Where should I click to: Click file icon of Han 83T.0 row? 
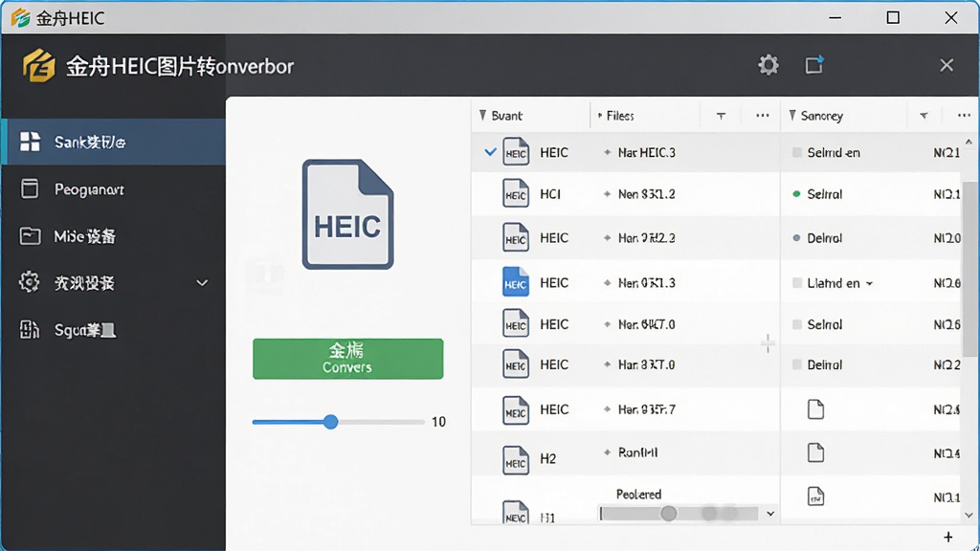pyautogui.click(x=516, y=364)
